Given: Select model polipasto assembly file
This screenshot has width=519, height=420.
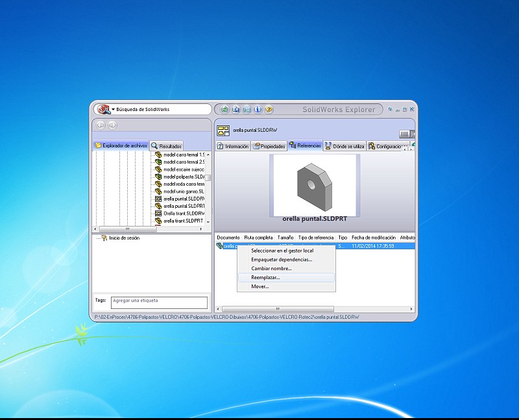Looking at the screenshot, I should (184, 177).
